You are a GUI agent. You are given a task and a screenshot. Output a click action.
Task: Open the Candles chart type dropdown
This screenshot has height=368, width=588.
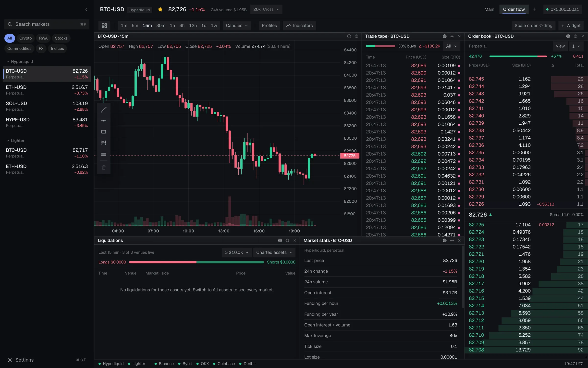point(237,26)
